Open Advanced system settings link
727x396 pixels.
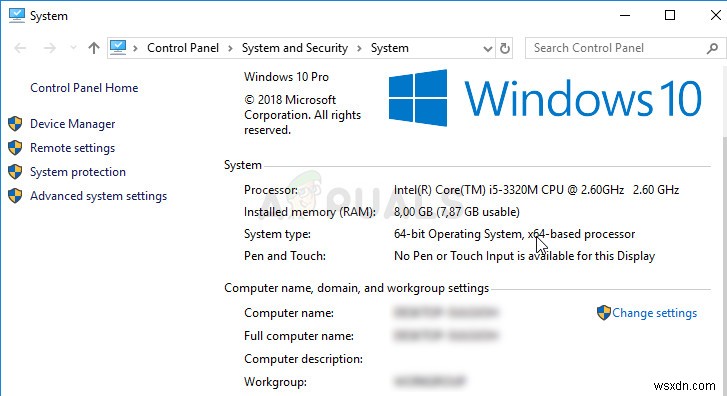pos(98,196)
